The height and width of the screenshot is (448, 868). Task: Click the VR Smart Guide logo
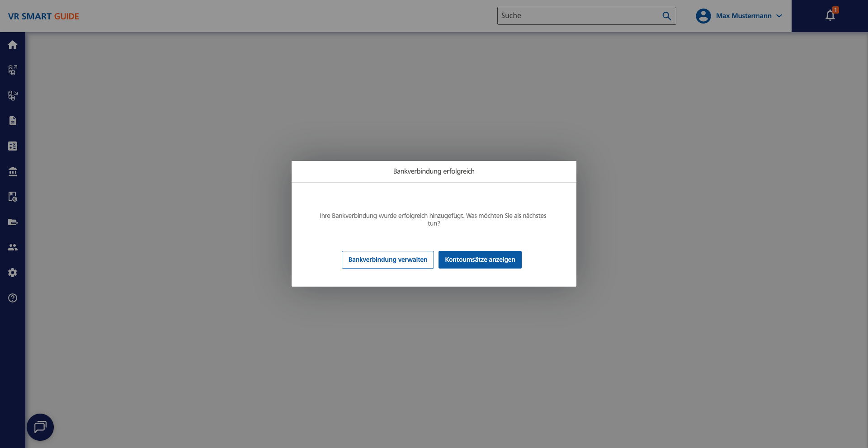pos(43,16)
